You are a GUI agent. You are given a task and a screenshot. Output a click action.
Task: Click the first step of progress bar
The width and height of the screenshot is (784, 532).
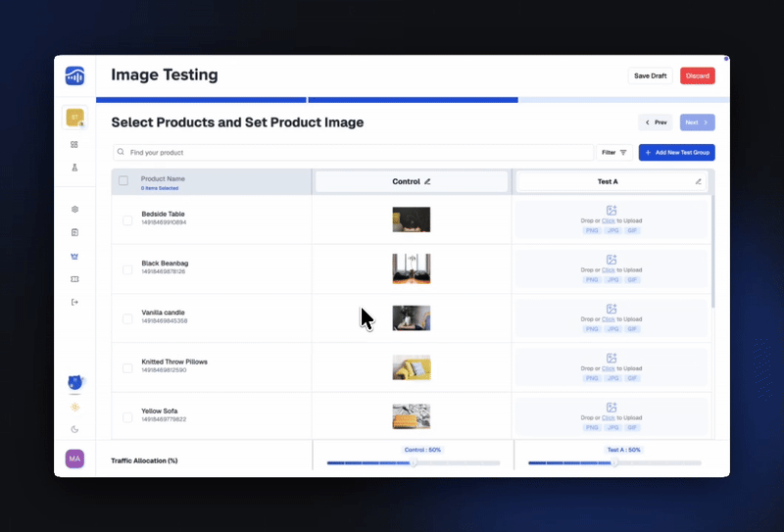click(201, 100)
